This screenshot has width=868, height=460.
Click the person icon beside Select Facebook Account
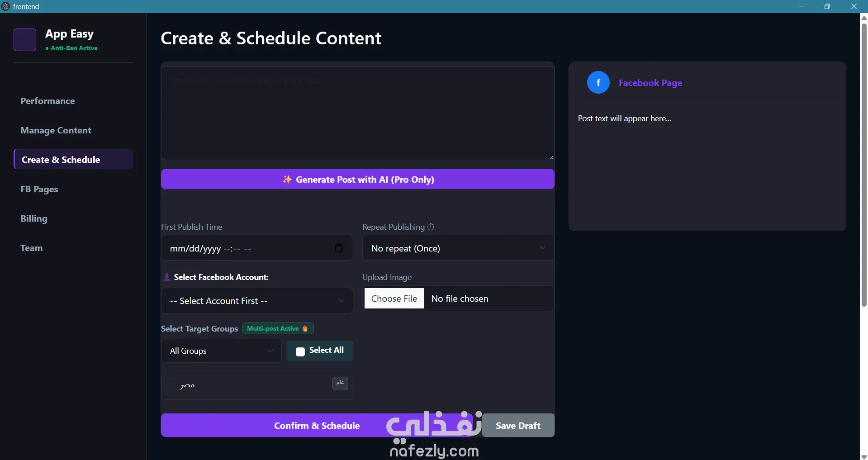pos(166,277)
